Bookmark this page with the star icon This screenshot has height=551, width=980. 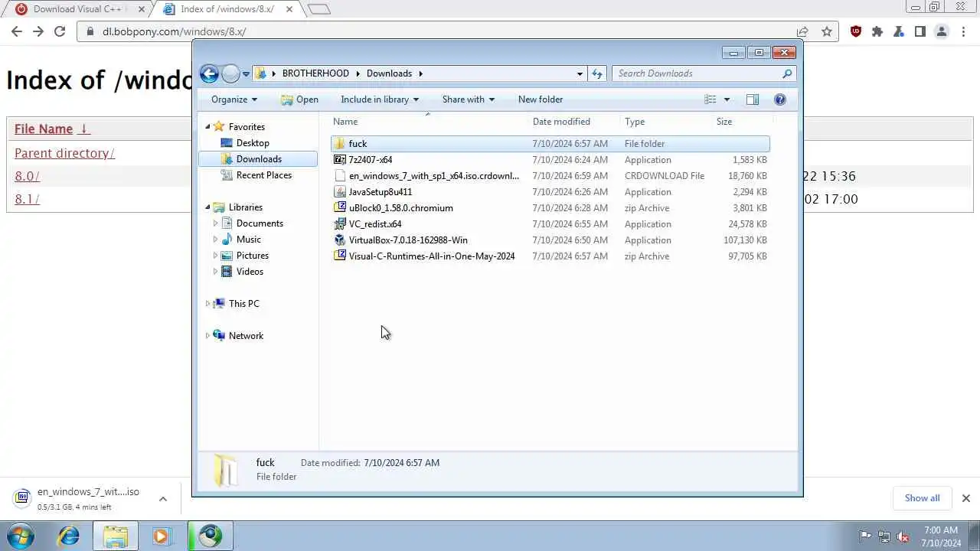827,31
